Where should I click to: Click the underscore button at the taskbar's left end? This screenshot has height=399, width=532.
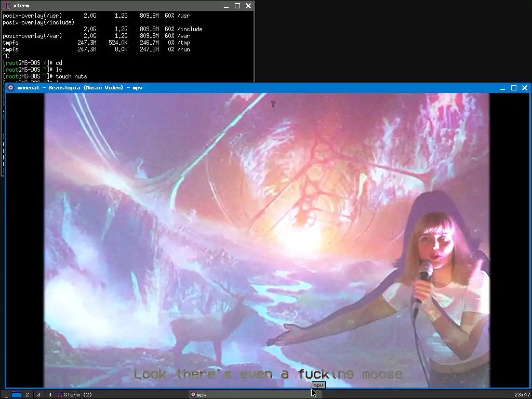click(6, 395)
